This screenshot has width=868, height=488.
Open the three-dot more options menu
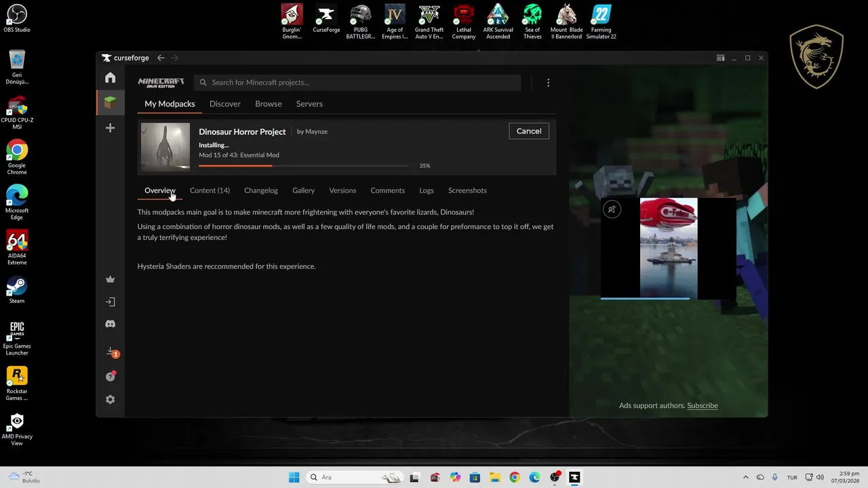click(548, 83)
